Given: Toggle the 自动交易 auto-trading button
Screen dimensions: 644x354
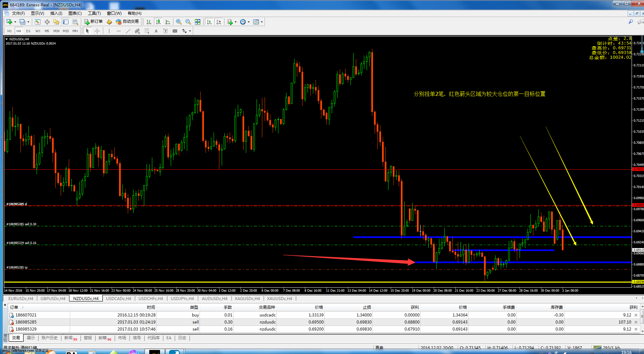Looking at the screenshot, I should pyautogui.click(x=127, y=22).
